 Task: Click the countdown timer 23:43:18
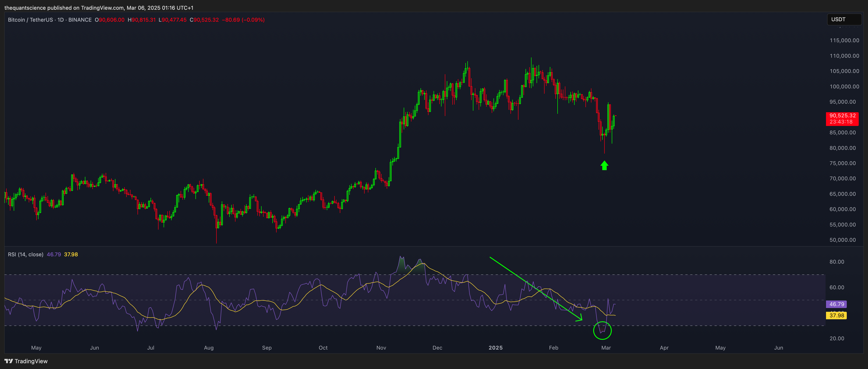click(x=841, y=122)
